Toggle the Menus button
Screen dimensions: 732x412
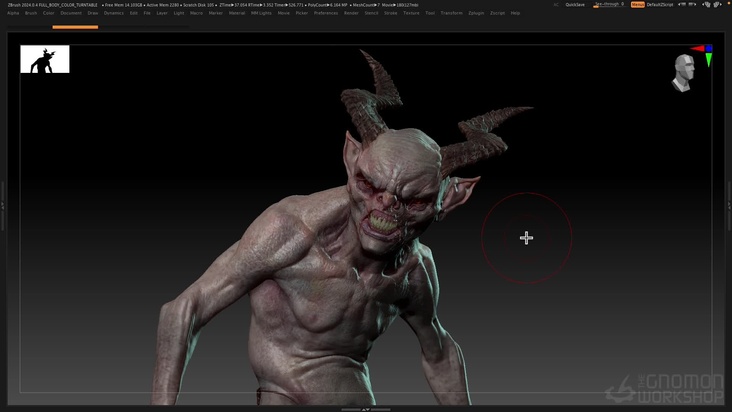pyautogui.click(x=638, y=5)
